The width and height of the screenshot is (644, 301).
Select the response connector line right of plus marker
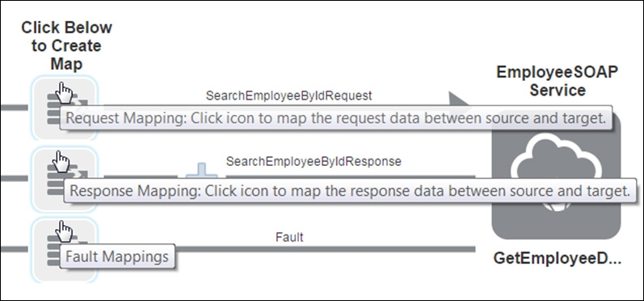click(351, 177)
